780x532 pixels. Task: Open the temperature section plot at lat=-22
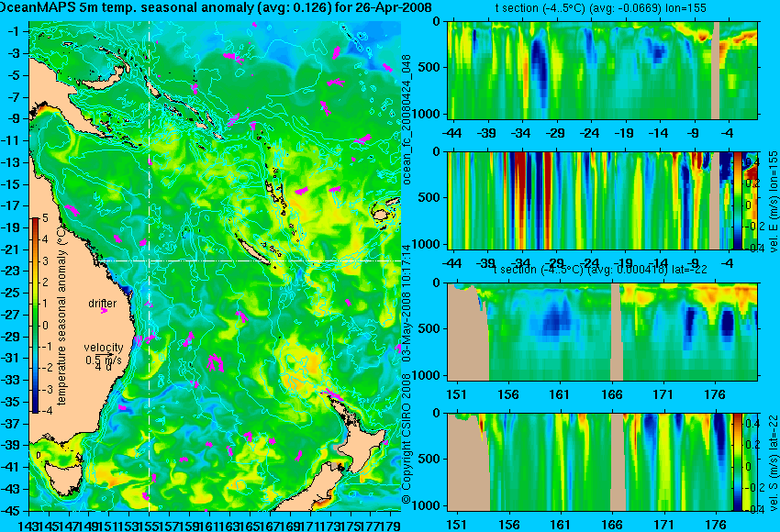pyautogui.click(x=603, y=332)
